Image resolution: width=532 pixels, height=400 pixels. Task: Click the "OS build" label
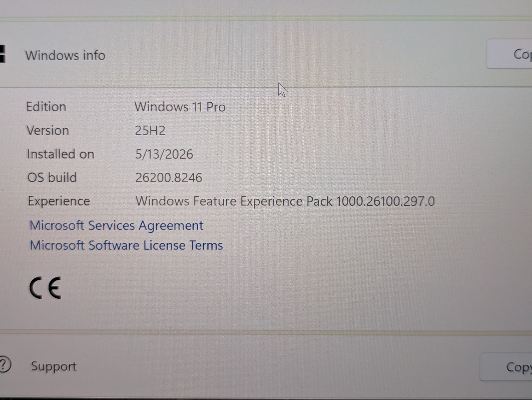click(x=52, y=177)
